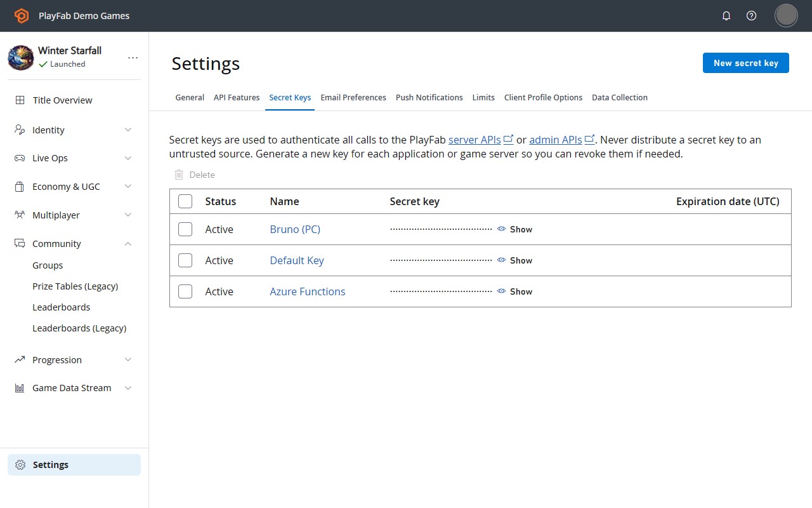The image size is (812, 508).
Task: Click the Name column header
Action: [284, 201]
